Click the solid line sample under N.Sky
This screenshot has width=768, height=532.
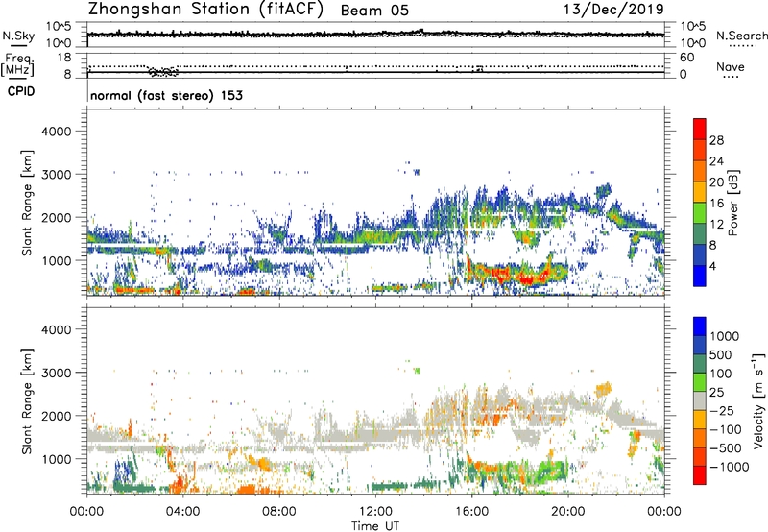pyautogui.click(x=18, y=46)
